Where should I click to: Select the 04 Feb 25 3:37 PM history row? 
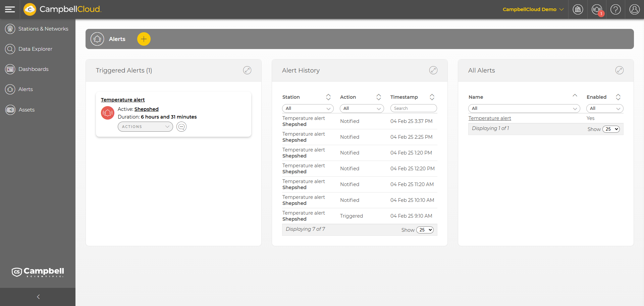point(360,121)
